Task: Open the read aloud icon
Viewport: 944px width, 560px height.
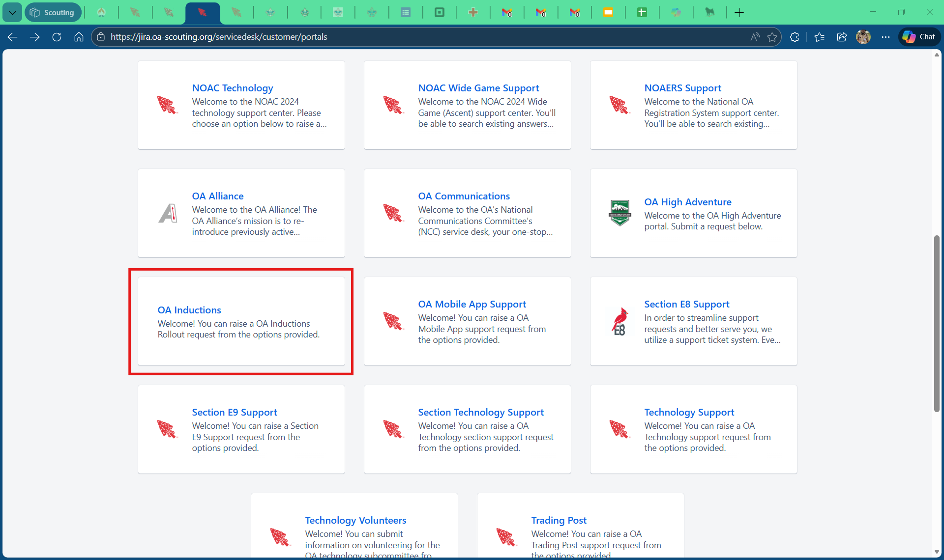Action: (x=755, y=37)
